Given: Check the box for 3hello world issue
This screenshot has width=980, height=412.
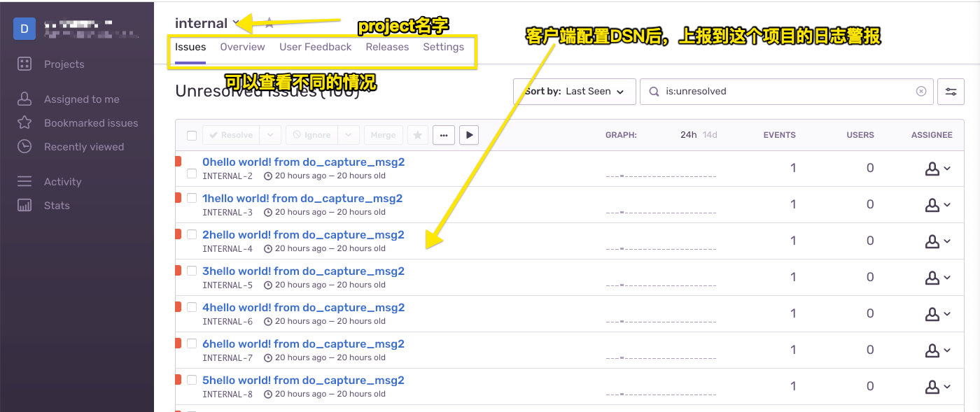Looking at the screenshot, I should coord(192,271).
